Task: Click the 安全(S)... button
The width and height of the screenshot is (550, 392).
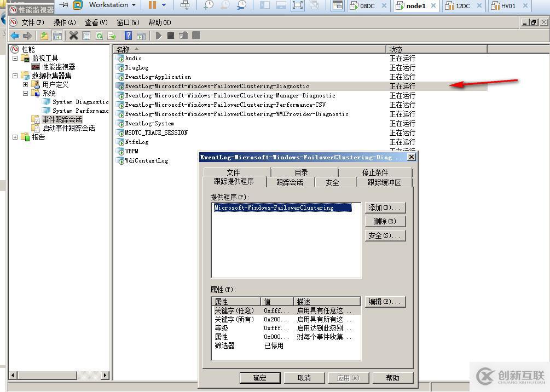Action: (385, 235)
